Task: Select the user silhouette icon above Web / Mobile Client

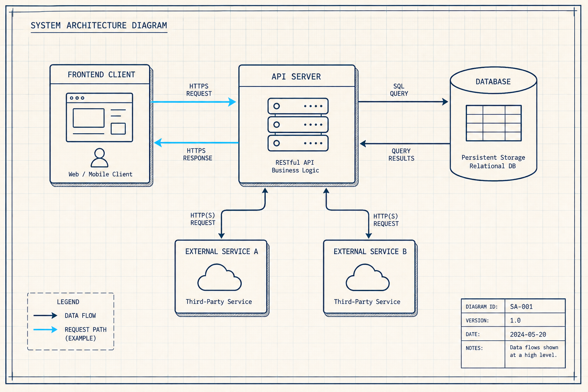Action: tap(99, 157)
